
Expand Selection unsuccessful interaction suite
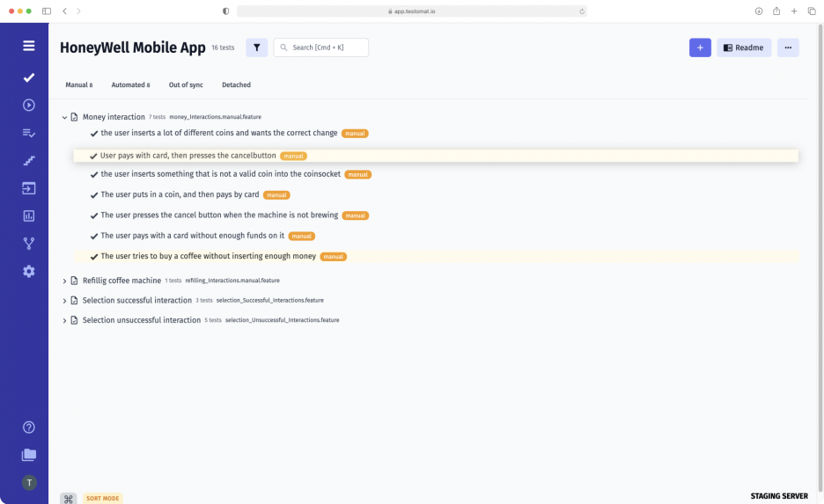coord(64,320)
